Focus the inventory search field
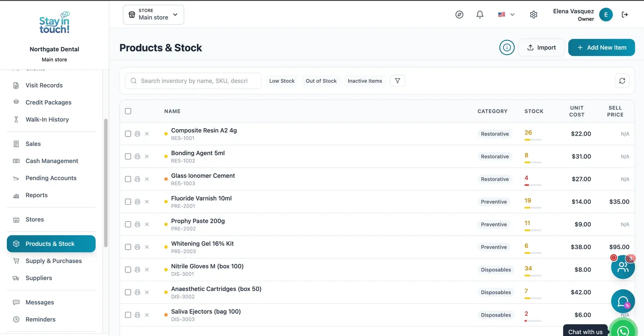Image resolution: width=644 pixels, height=336 pixels. pyautogui.click(x=193, y=81)
